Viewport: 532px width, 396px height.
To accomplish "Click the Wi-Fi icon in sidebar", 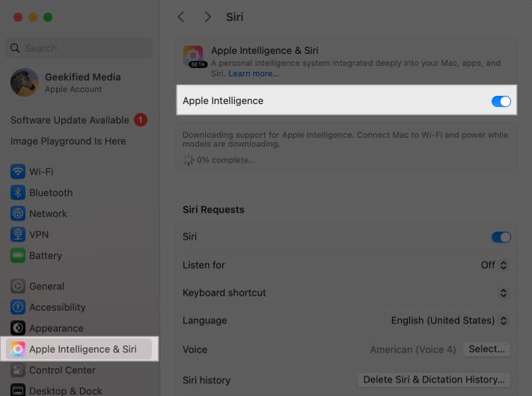I will point(18,171).
